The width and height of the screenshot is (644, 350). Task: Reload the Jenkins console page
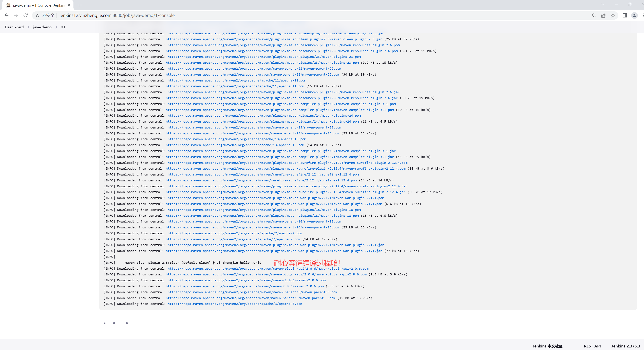[x=26, y=16]
